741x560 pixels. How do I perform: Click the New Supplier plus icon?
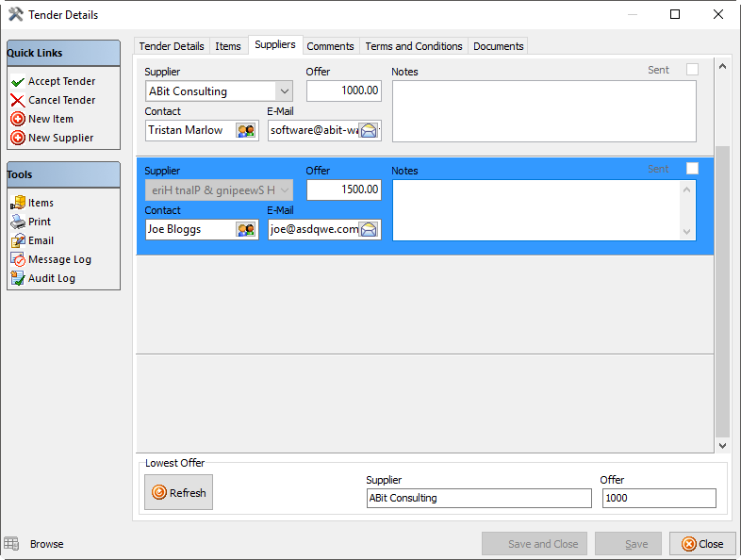[x=18, y=139]
